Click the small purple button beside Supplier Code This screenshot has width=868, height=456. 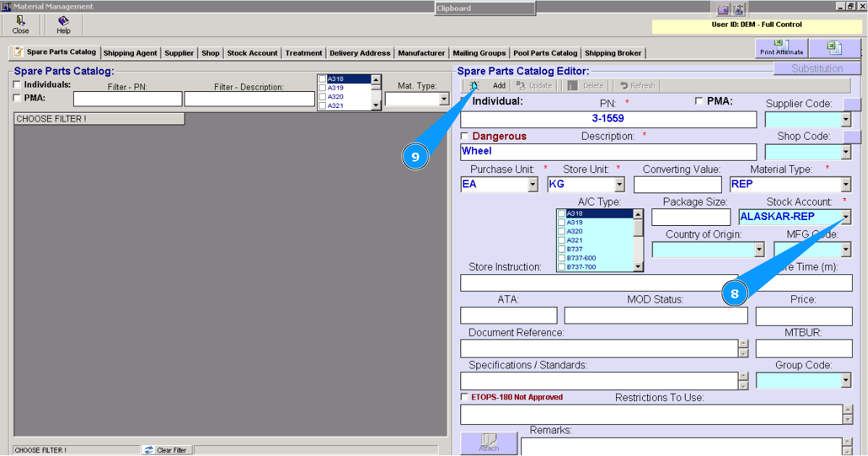tap(851, 104)
